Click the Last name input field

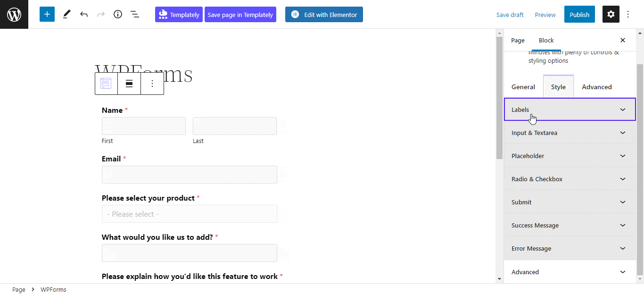click(x=235, y=126)
